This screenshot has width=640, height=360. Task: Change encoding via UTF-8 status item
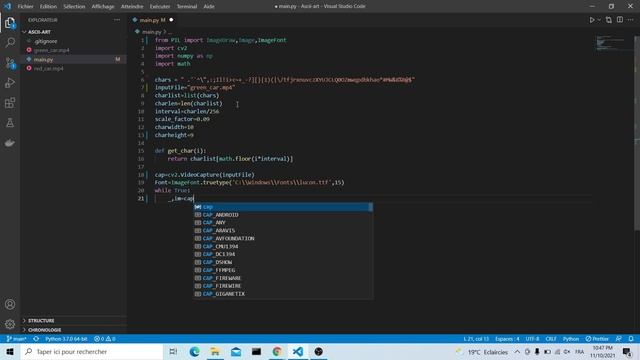(532, 339)
